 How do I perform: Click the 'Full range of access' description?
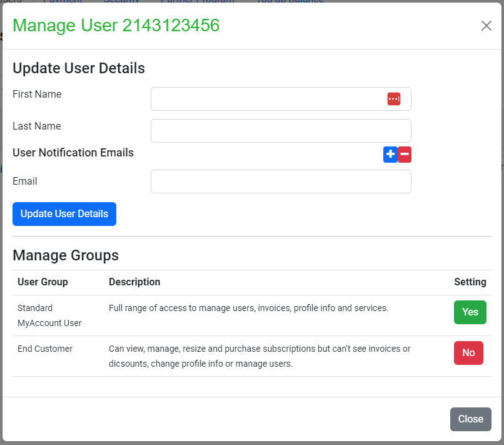click(248, 309)
